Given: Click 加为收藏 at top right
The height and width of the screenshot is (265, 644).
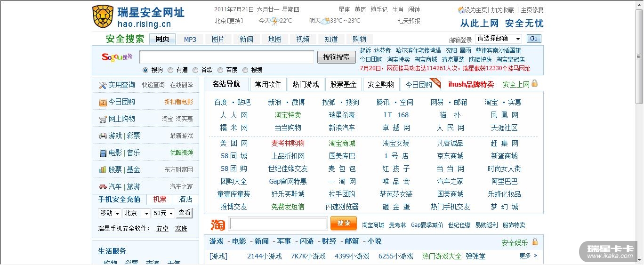Looking at the screenshot, I should click(502, 10).
